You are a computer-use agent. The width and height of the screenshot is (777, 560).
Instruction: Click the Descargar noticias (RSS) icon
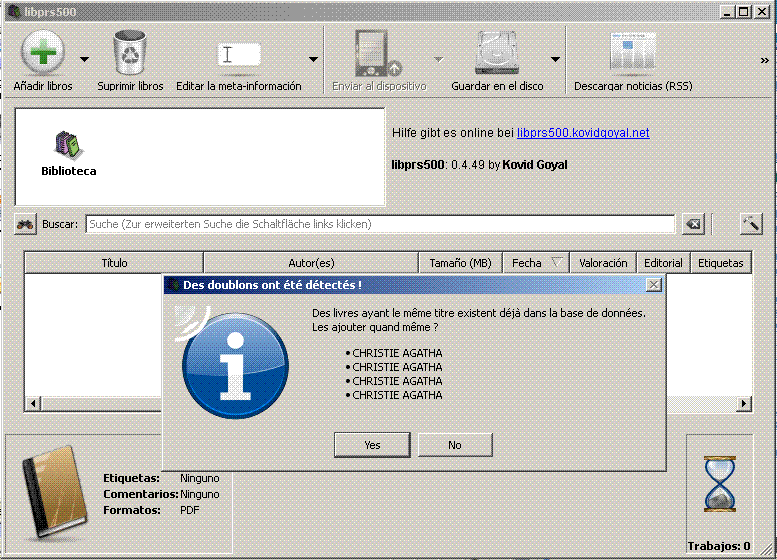[x=633, y=52]
